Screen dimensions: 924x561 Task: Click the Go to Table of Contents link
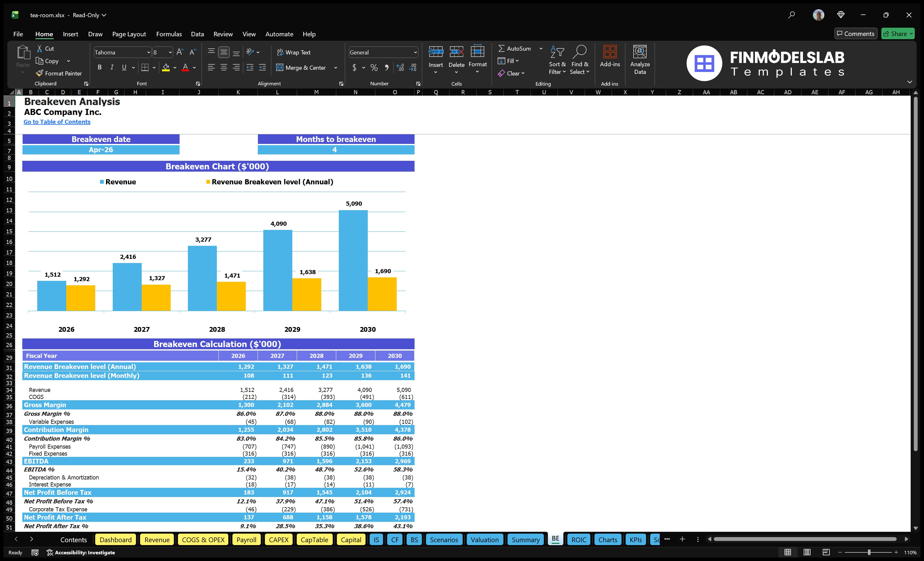(x=57, y=122)
